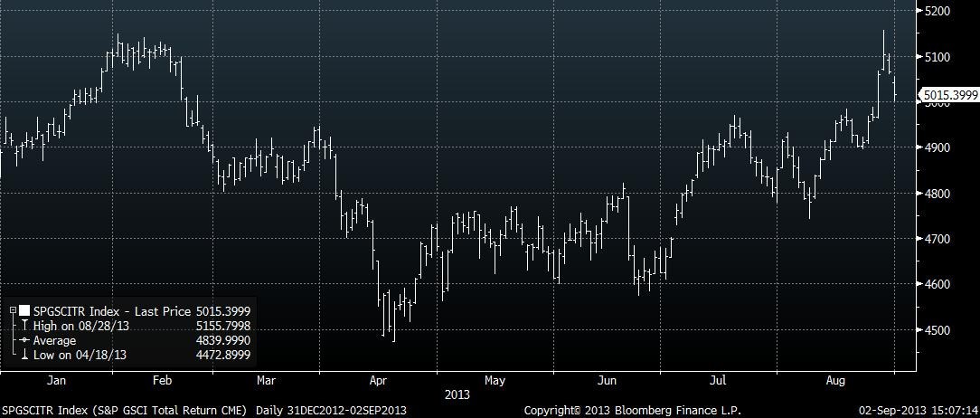
Task: Click the Bloomberg Finance L.P. copyright text
Action: [632, 411]
